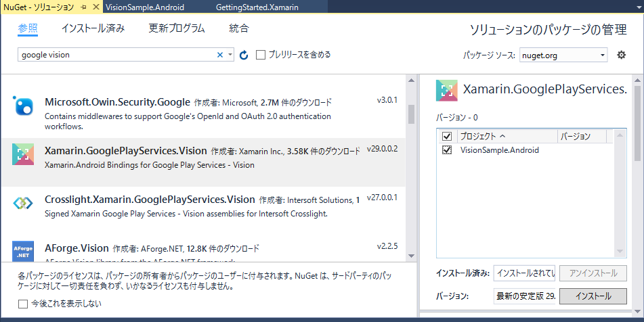Click the インストール button
This screenshot has height=322, width=644.
[593, 296]
